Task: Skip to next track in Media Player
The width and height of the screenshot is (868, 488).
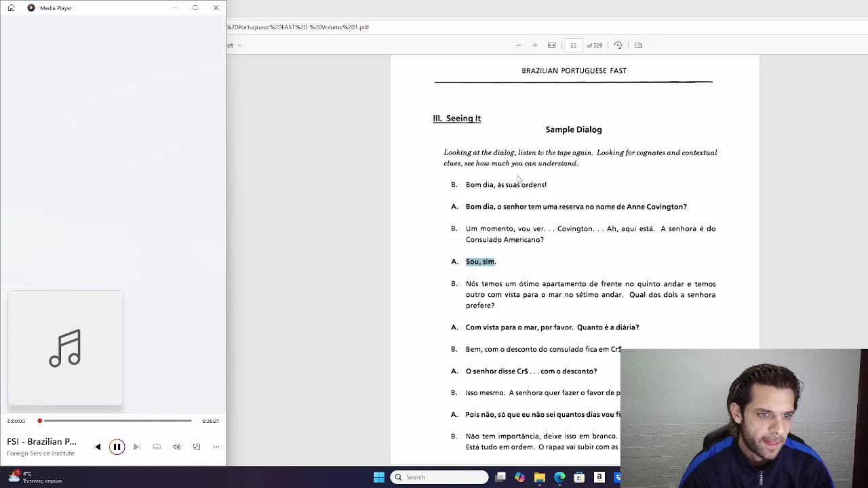Action: pos(136,447)
